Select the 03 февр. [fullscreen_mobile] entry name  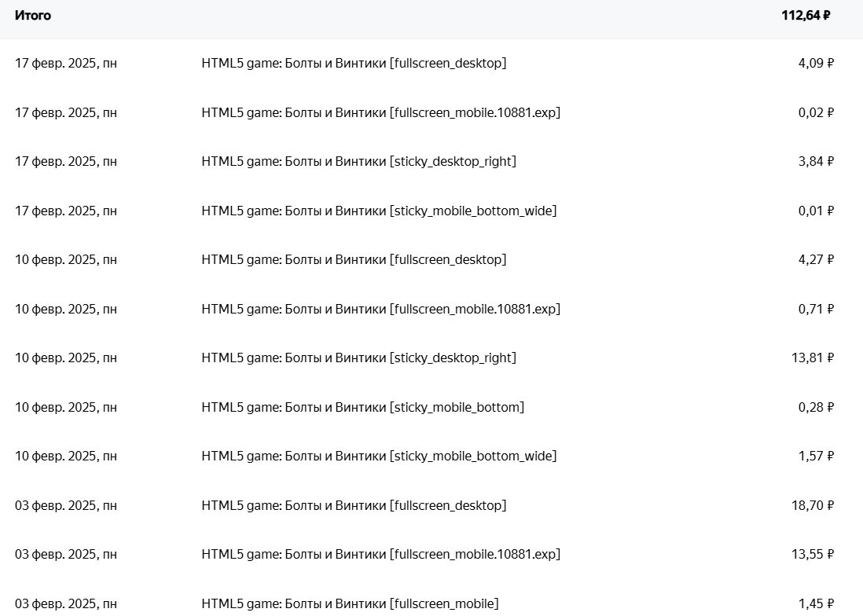tap(350, 603)
